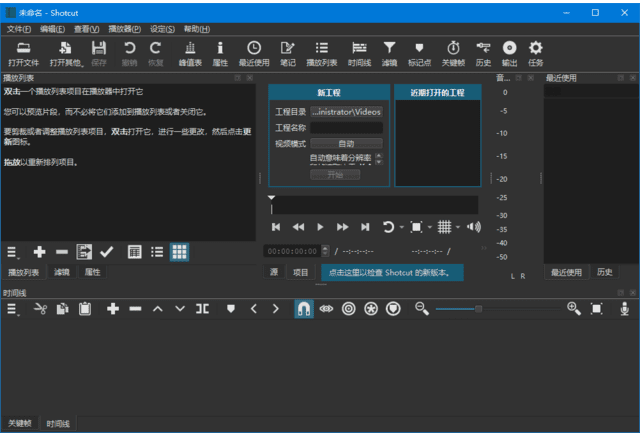Open the 播放器(P) menu
This screenshot has width=642, height=433.
124,29
